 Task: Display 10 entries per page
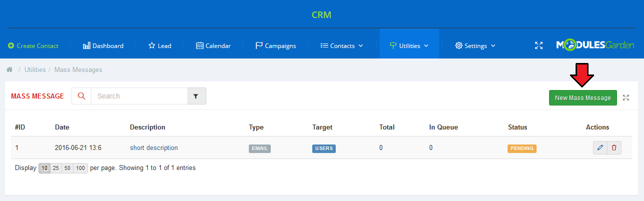[44, 168]
